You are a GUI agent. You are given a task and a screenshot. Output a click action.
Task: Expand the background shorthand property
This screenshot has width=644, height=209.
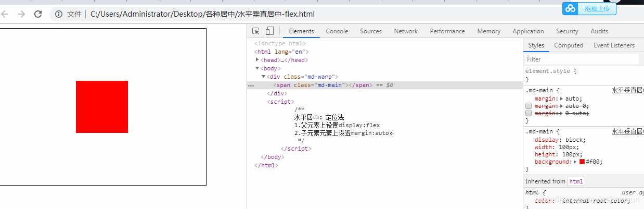pyautogui.click(x=576, y=162)
